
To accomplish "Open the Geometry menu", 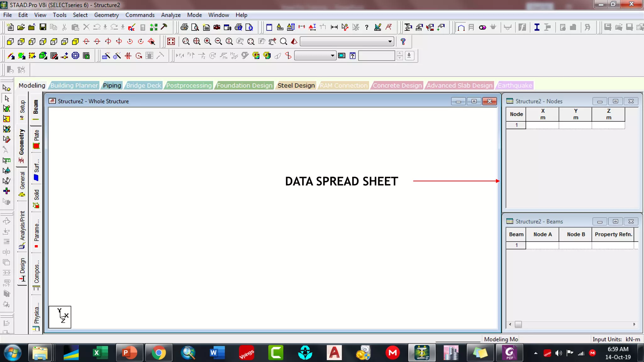I will 106,15.
